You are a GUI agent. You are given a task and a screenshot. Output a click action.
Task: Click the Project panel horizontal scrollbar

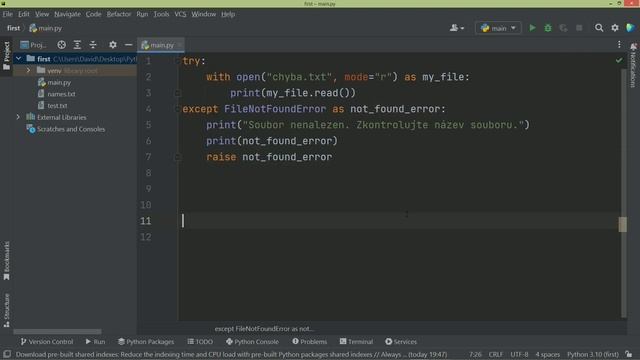[57, 331]
